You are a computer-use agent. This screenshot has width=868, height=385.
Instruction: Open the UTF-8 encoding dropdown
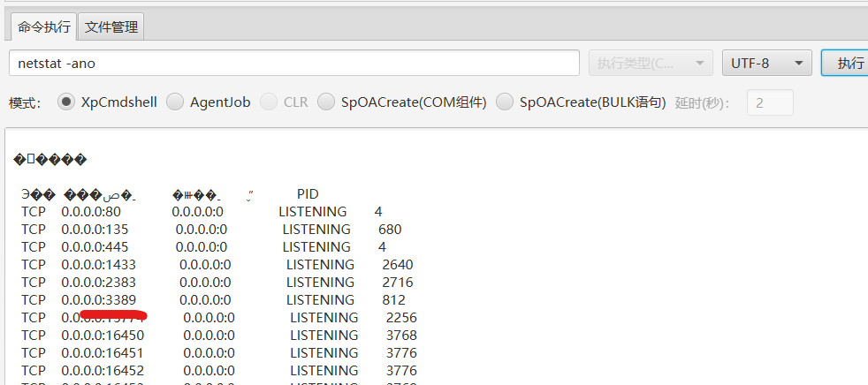[766, 64]
